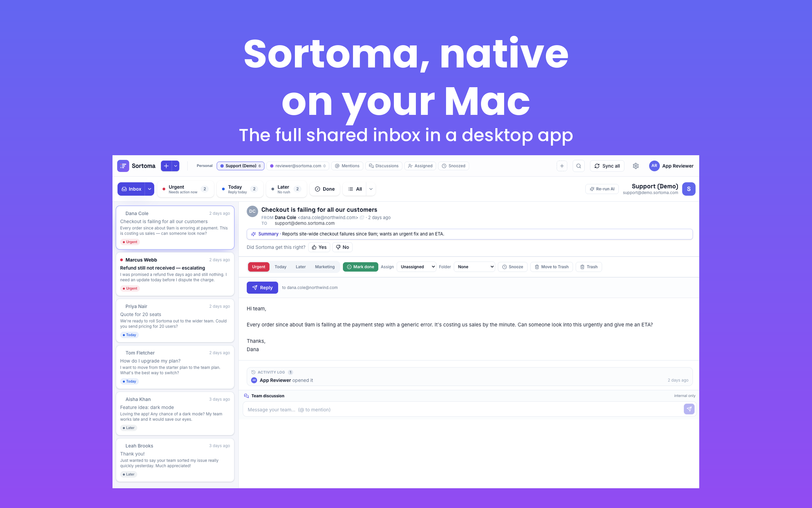This screenshot has height=508, width=812.
Task: Click No thumbs-down feedback button
Action: point(343,247)
